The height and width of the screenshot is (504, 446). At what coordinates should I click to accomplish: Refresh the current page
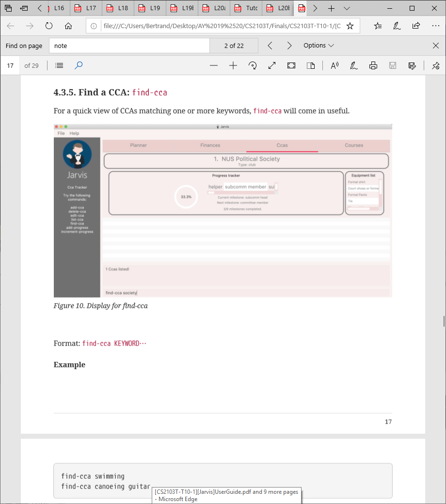49,26
